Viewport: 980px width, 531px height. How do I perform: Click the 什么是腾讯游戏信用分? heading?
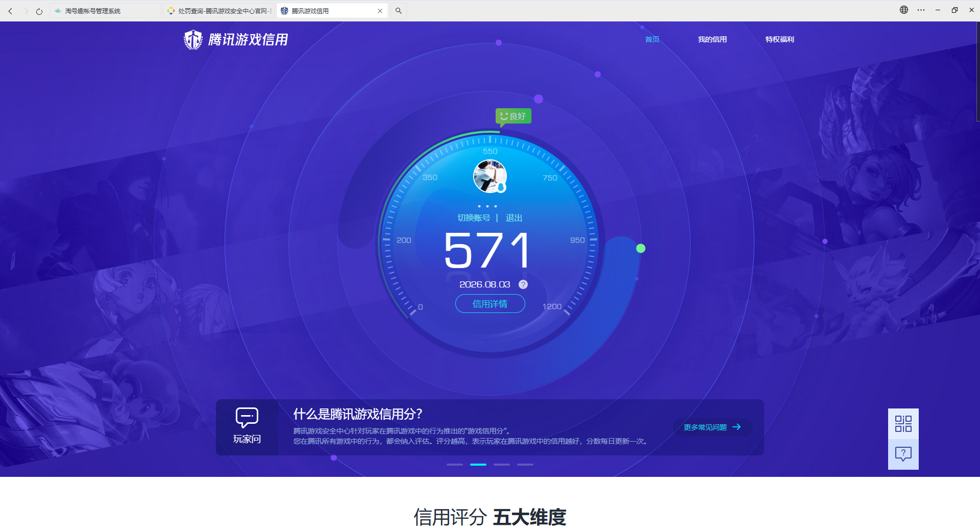[358, 414]
